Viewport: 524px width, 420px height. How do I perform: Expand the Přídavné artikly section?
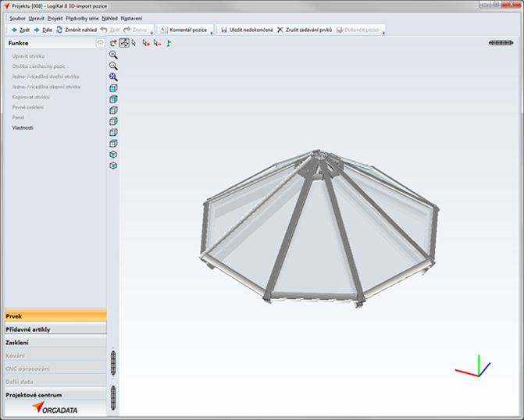[x=55, y=329]
